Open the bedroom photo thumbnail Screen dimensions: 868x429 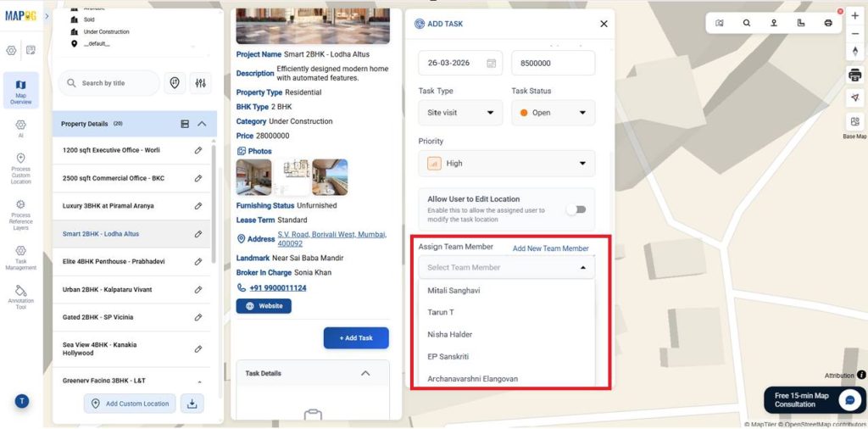point(254,177)
